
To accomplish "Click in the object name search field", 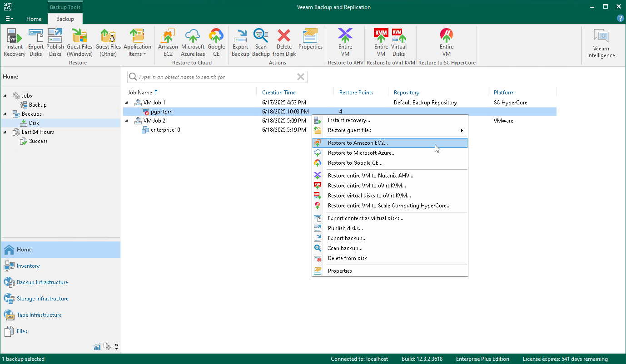I will [217, 77].
